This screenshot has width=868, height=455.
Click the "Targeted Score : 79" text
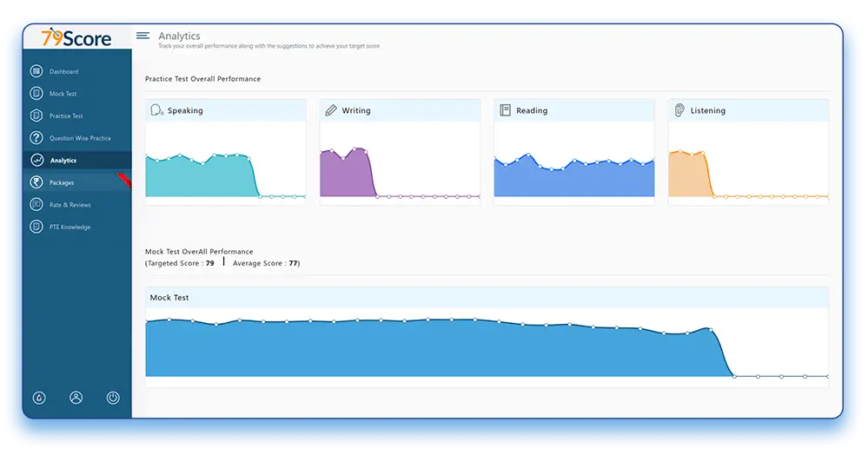pos(181,263)
